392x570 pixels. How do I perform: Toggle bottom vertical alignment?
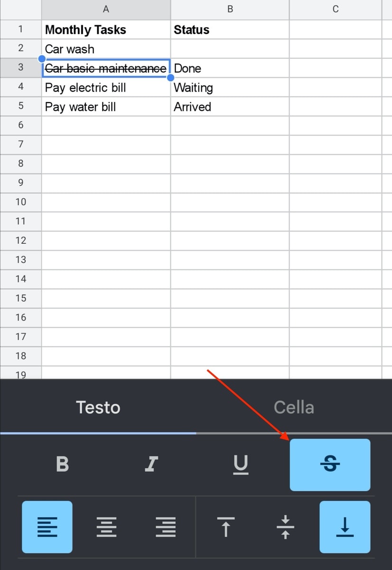tap(345, 527)
